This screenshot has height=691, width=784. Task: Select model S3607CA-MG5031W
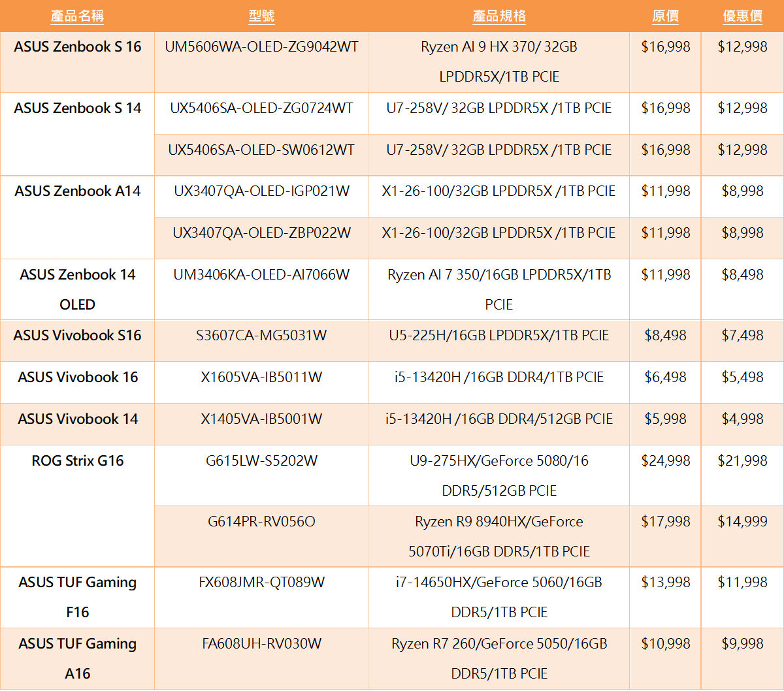coord(261,335)
